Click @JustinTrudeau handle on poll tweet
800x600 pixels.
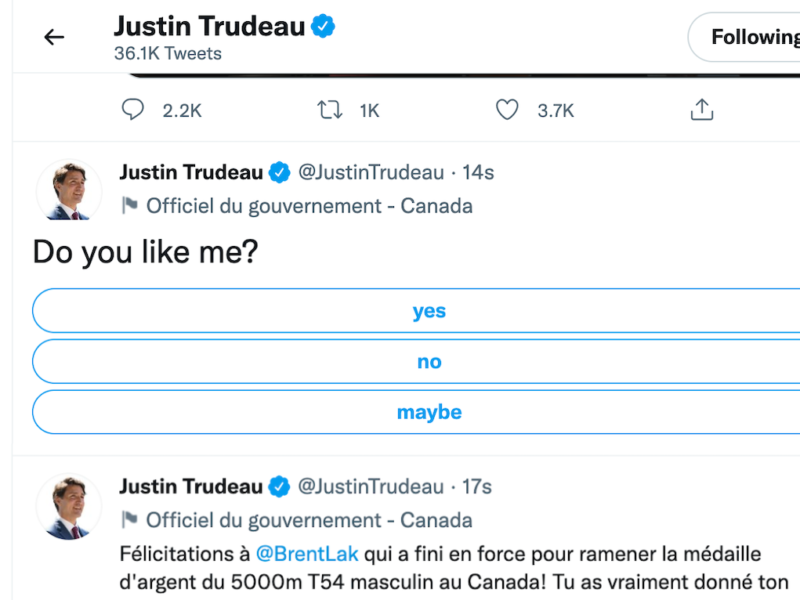tap(371, 173)
